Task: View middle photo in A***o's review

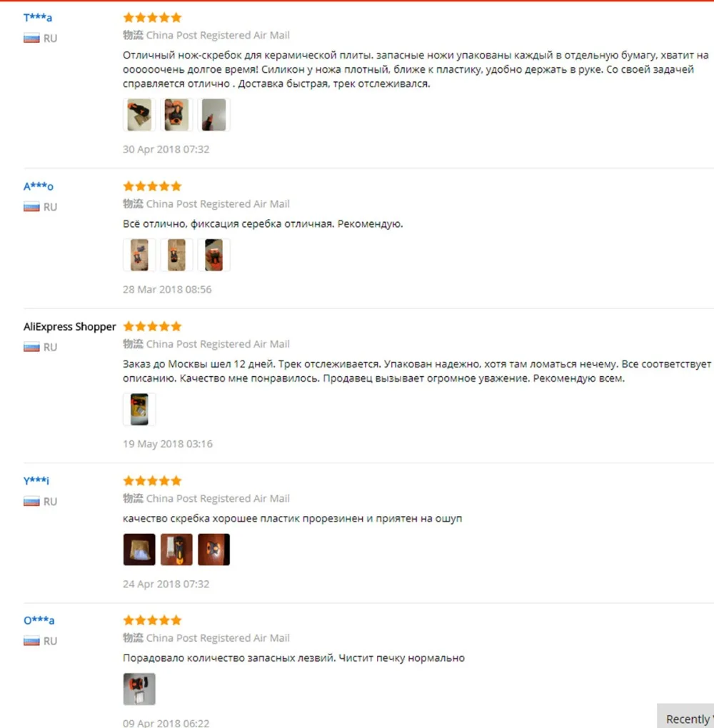Action: pyautogui.click(x=176, y=255)
